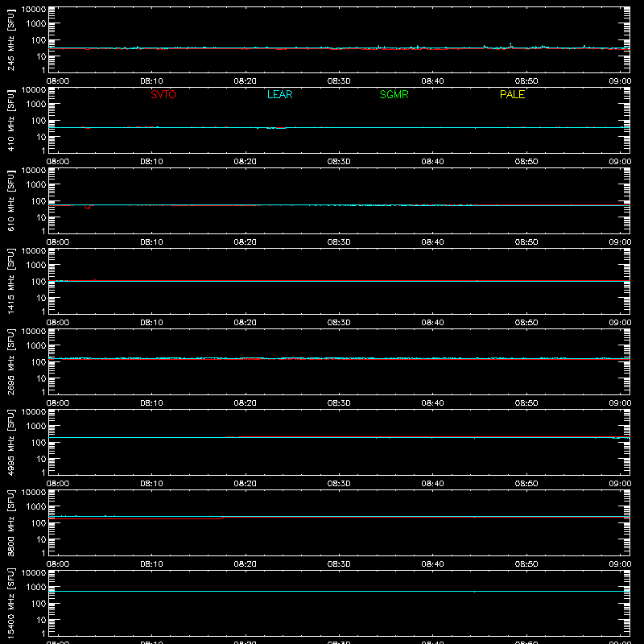Click the 09:00 label under the 245 MHz plot
Viewport: 644px width, 644px height.
tap(620, 81)
